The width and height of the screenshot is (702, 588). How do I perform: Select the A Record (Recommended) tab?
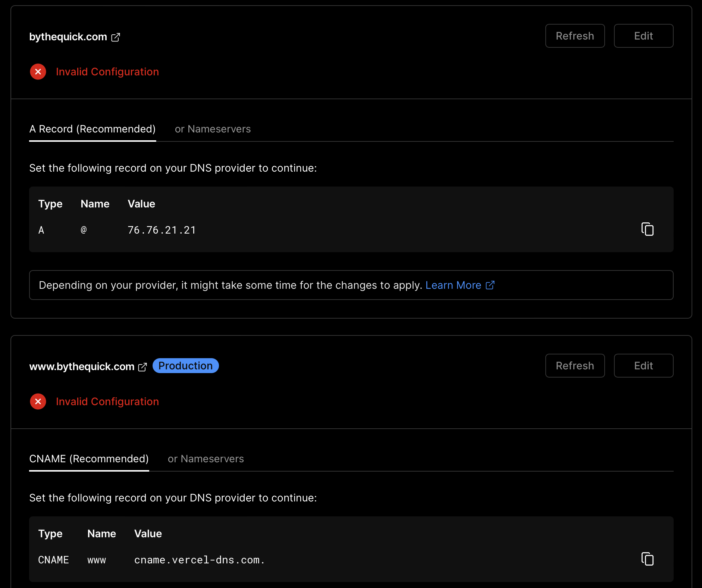point(93,129)
